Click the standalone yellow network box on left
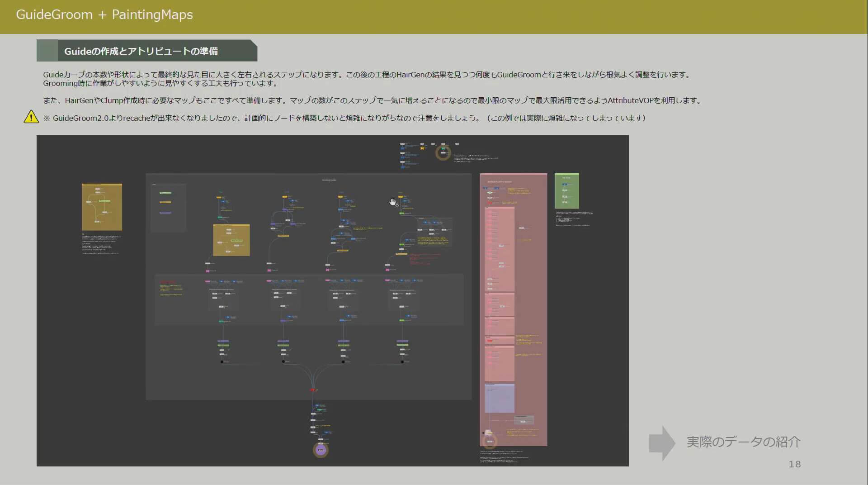The height and width of the screenshot is (485, 868). pyautogui.click(x=102, y=207)
